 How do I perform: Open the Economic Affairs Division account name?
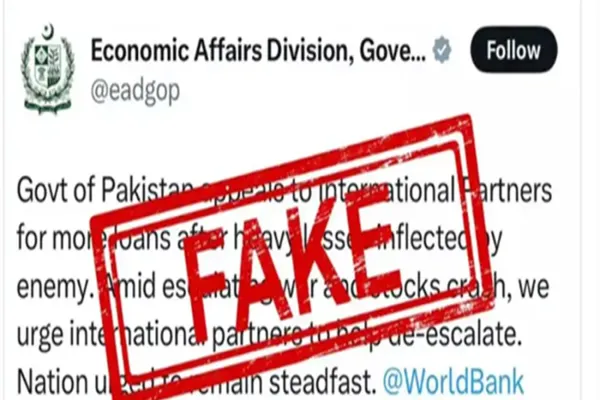[258, 50]
